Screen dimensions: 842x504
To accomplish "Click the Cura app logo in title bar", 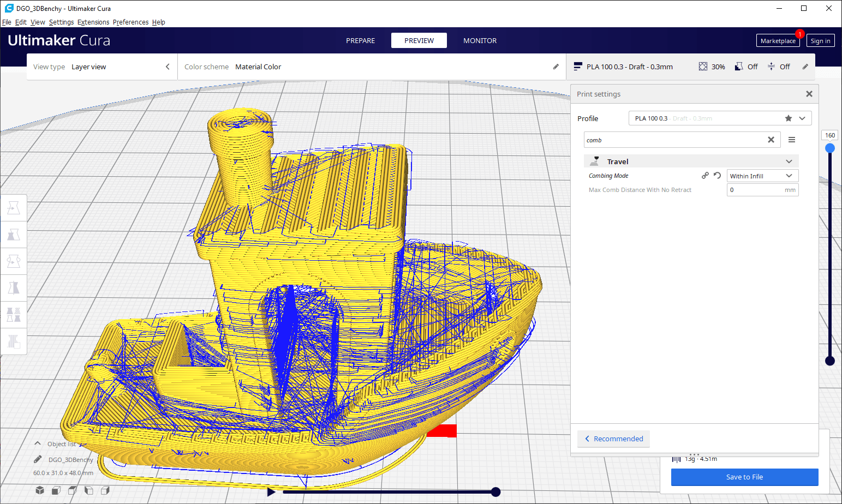I will [9, 8].
